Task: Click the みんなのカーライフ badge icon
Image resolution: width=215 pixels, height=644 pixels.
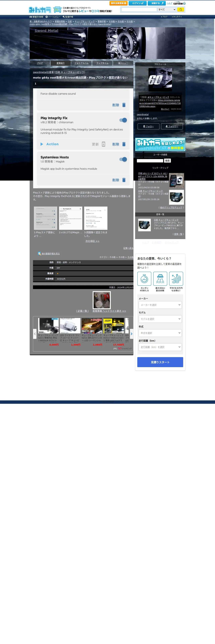Action: coord(57,10)
